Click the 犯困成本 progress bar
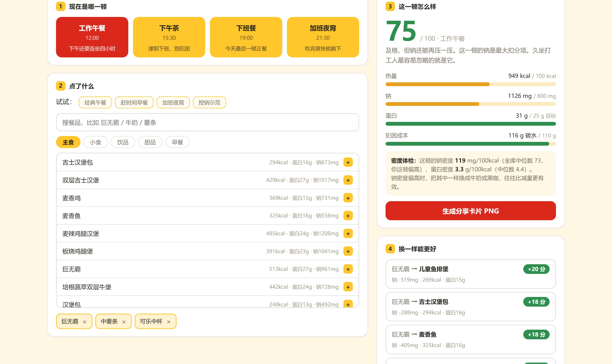Screen dimensions: 612x364 471,144
